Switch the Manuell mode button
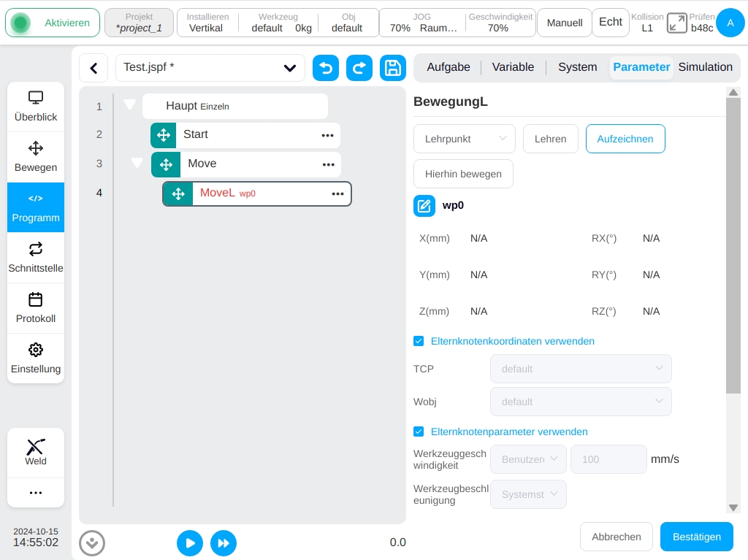The image size is (748, 560). 565,23
